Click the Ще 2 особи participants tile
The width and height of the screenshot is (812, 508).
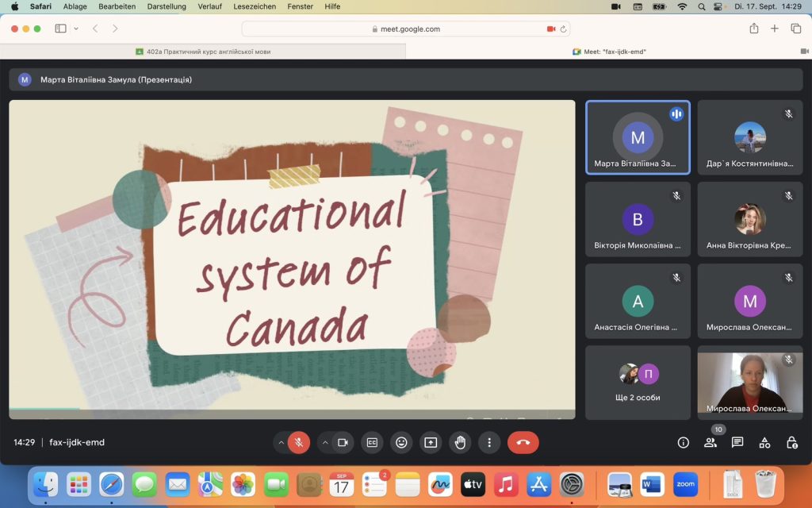click(x=638, y=383)
